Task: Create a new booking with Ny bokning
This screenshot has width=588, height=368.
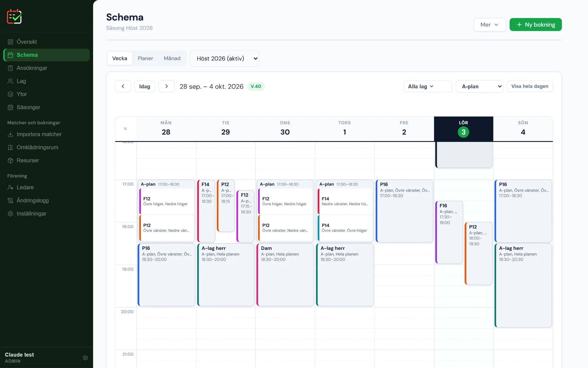Action: click(x=536, y=25)
